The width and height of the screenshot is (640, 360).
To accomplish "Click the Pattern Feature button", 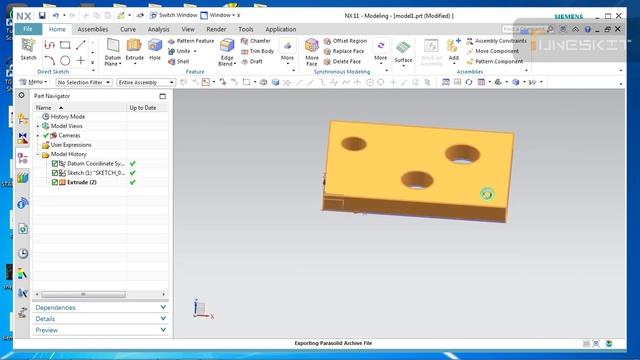I will (x=191, y=41).
